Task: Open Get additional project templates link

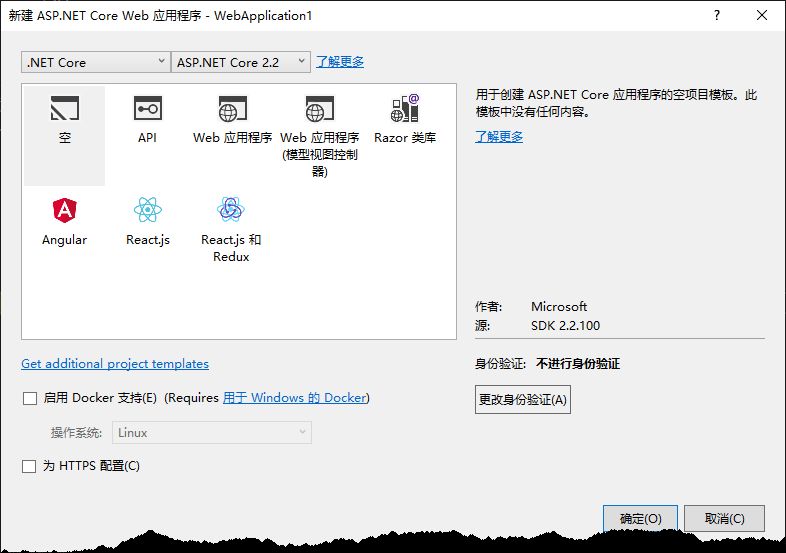Action: coord(115,363)
